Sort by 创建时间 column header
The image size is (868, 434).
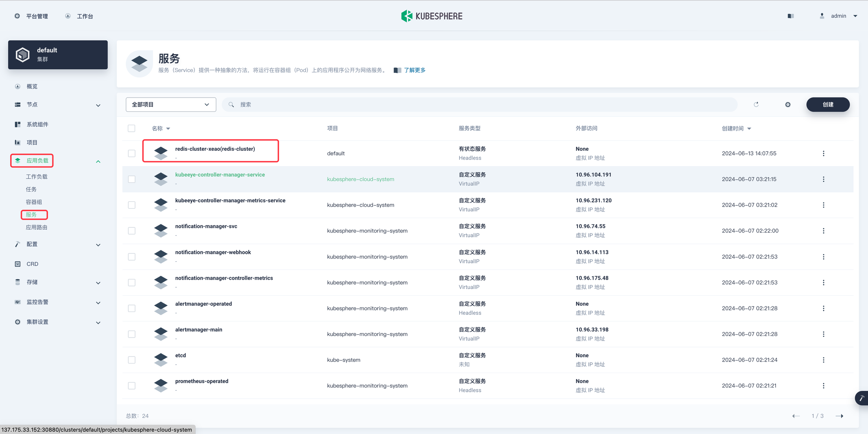click(737, 129)
